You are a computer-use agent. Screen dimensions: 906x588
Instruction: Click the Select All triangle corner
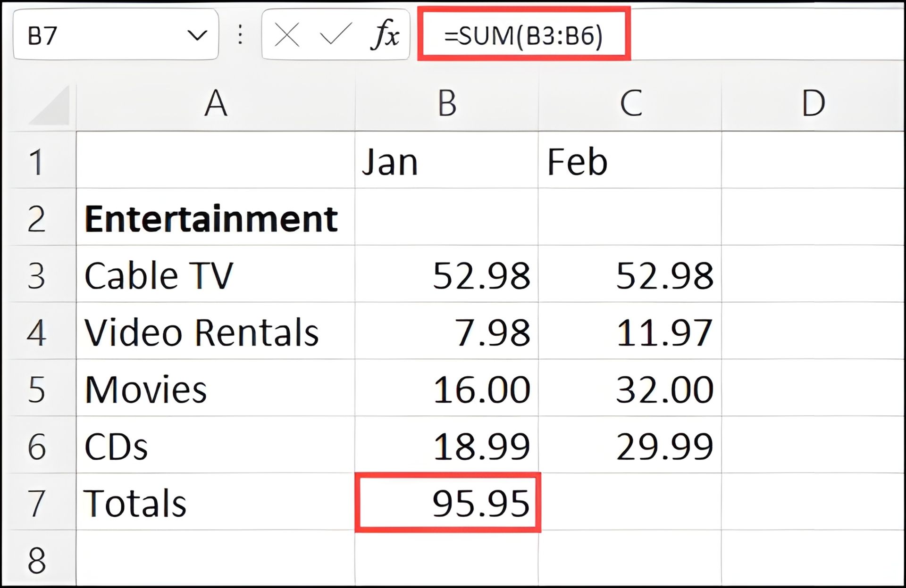click(x=50, y=105)
